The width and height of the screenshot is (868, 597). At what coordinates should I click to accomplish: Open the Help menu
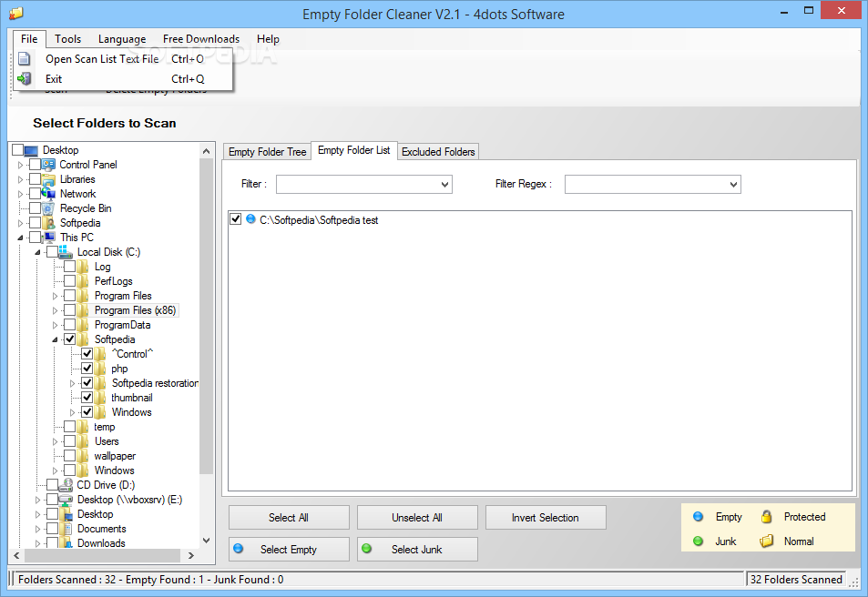[268, 39]
